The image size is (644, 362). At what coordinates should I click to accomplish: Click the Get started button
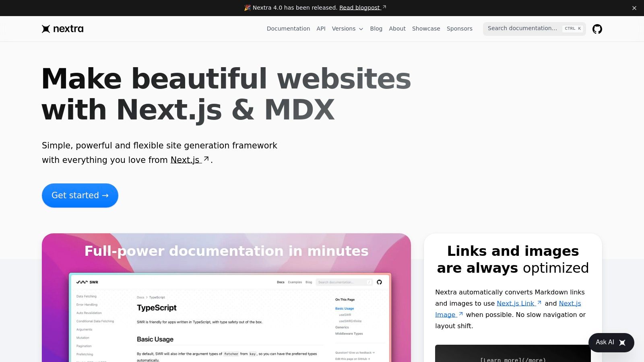80,195
